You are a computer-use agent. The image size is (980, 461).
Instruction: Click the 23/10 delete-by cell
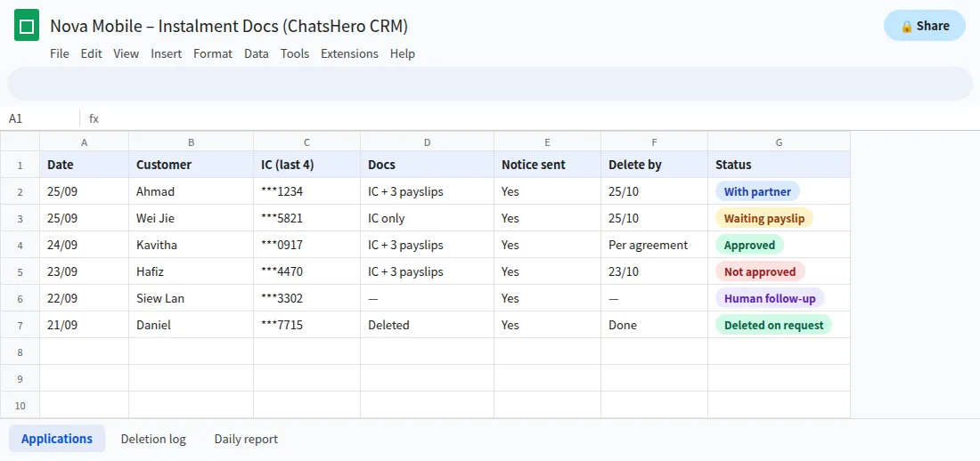tap(655, 271)
